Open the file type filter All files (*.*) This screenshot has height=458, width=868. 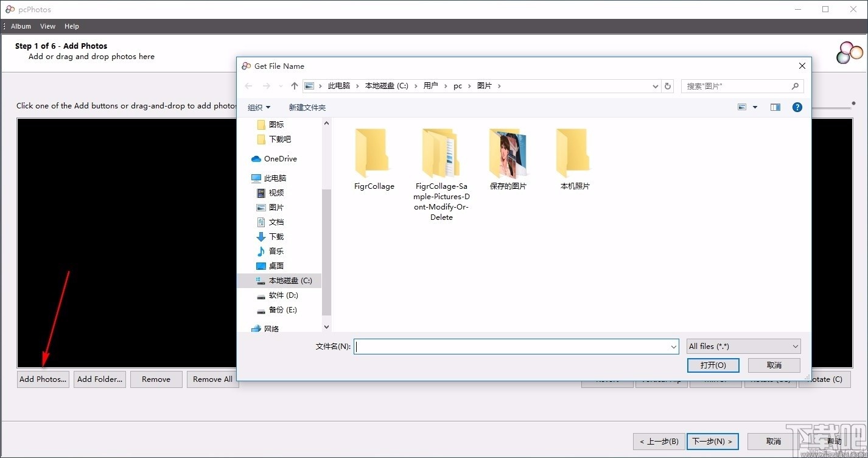(743, 346)
